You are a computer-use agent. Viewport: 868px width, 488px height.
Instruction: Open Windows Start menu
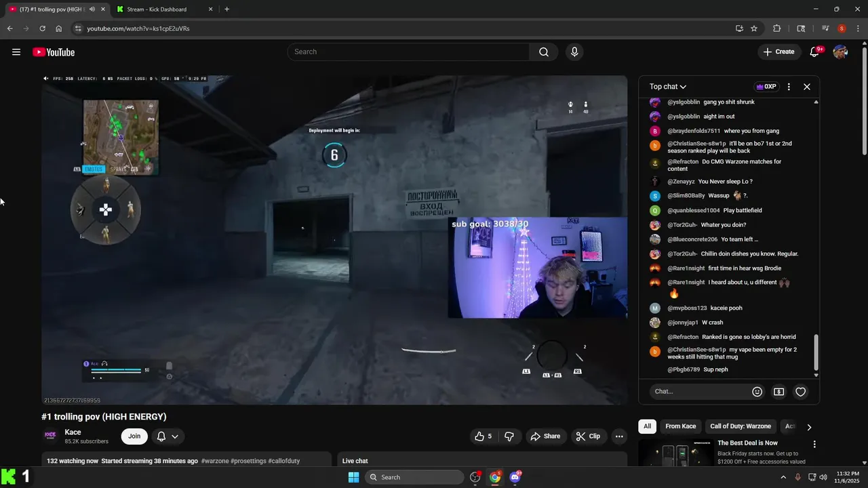353,477
